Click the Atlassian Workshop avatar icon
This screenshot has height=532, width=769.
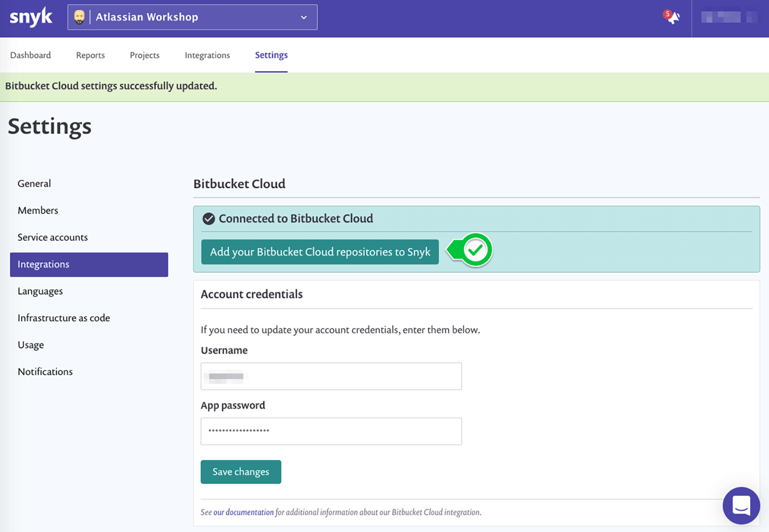[x=79, y=17]
